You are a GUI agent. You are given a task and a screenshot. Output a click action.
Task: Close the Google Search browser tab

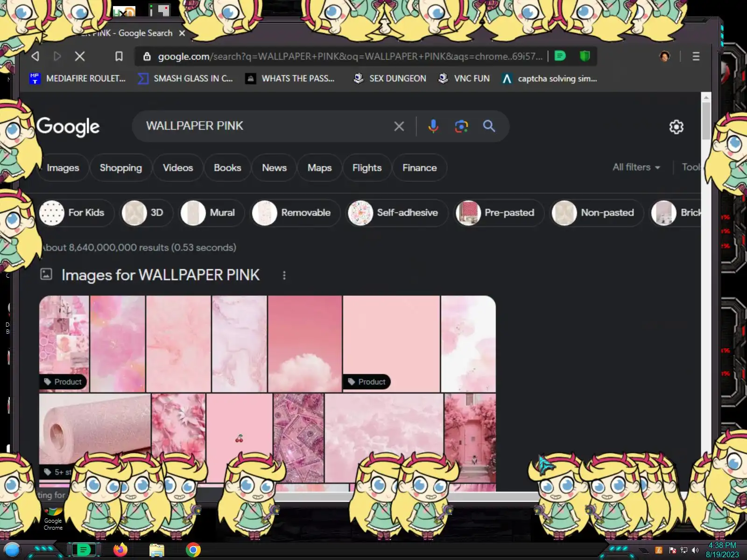pyautogui.click(x=182, y=33)
